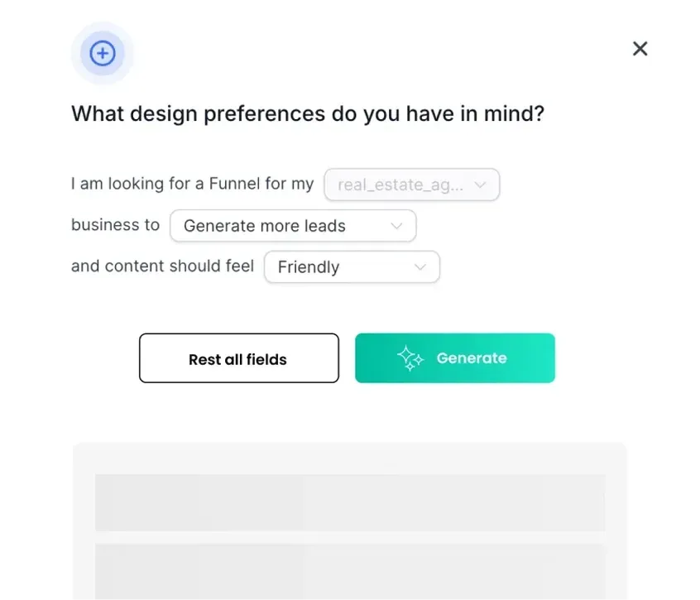Click the chevron on the real_estate_ag... field
The width and height of the screenshot is (700, 600).
(x=479, y=185)
